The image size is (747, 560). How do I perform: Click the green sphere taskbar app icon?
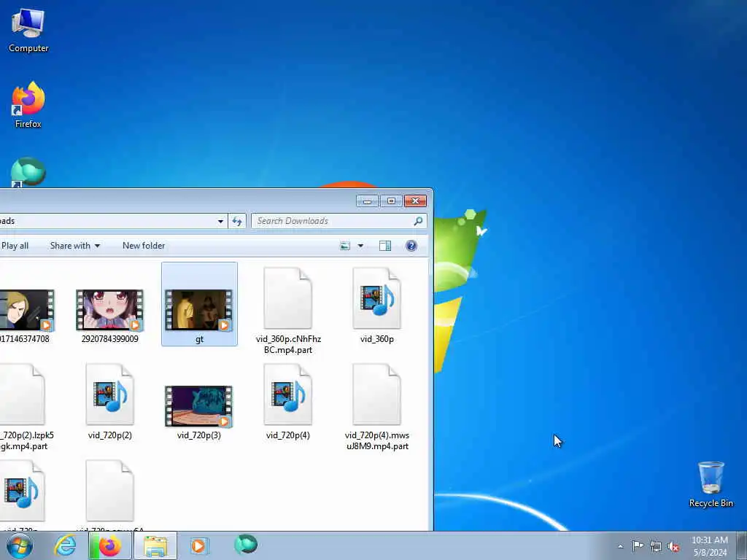pyautogui.click(x=246, y=544)
